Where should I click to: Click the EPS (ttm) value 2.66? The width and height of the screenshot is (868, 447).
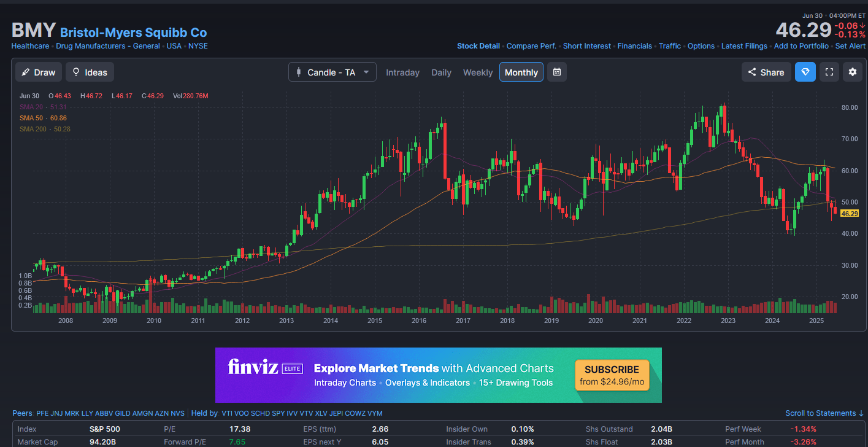pyautogui.click(x=380, y=429)
